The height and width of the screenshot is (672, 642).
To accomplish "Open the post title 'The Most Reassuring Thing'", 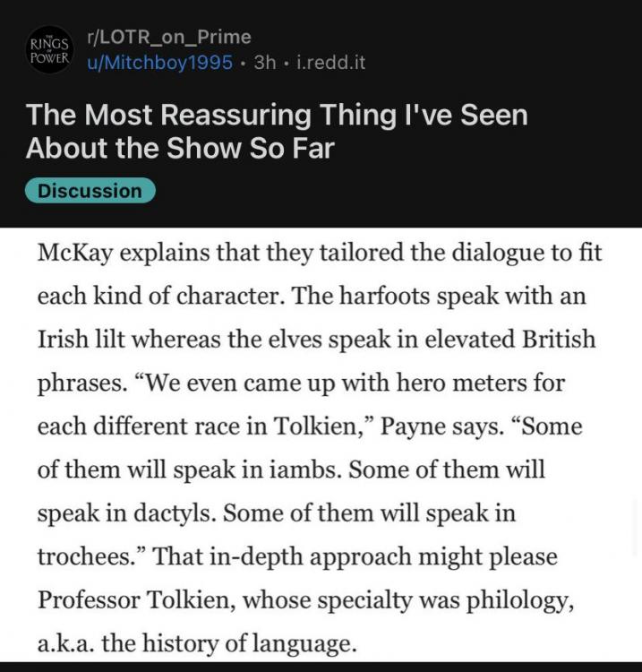I will (x=277, y=131).
